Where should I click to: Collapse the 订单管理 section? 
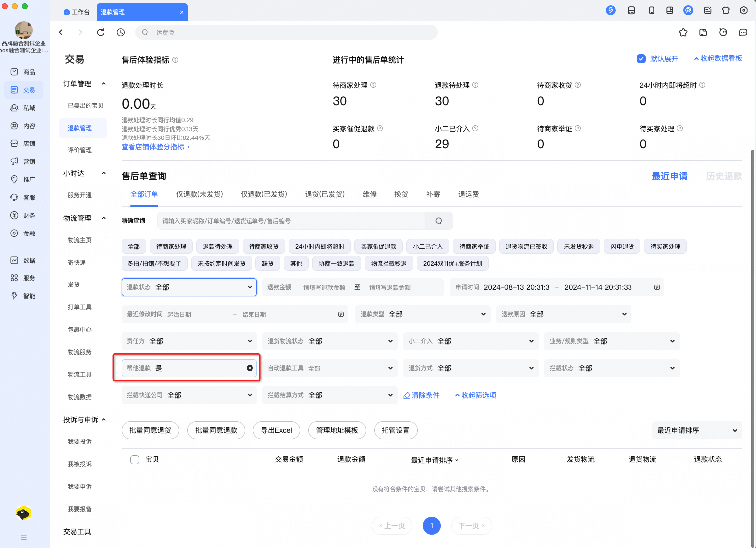104,84
